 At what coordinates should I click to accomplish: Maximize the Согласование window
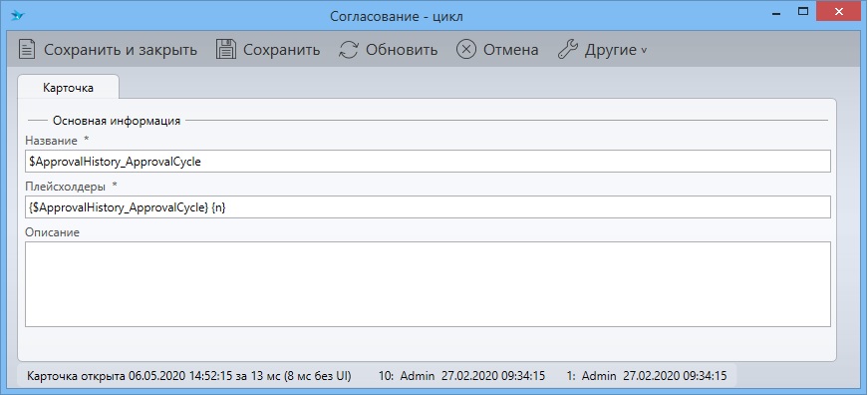[x=803, y=11]
